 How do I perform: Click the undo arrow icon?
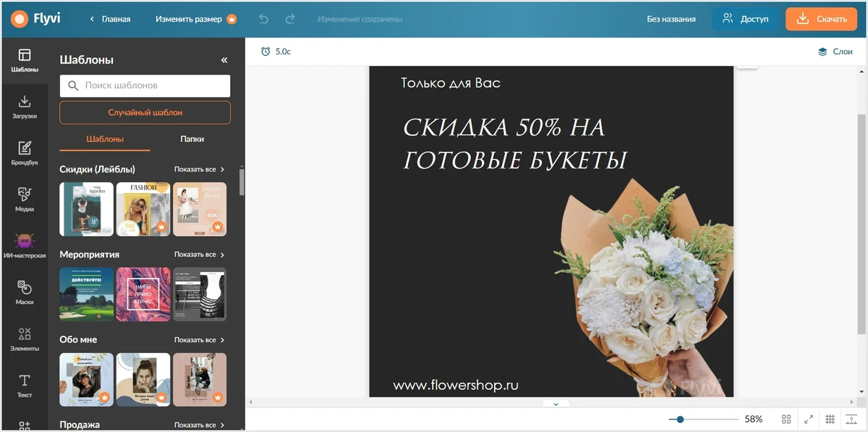[x=264, y=19]
